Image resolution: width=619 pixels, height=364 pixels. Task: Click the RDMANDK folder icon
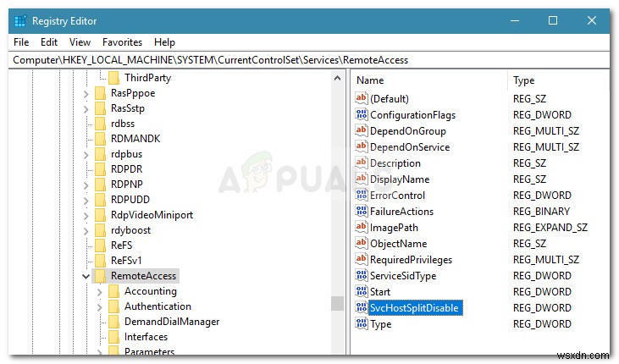pyautogui.click(x=100, y=139)
